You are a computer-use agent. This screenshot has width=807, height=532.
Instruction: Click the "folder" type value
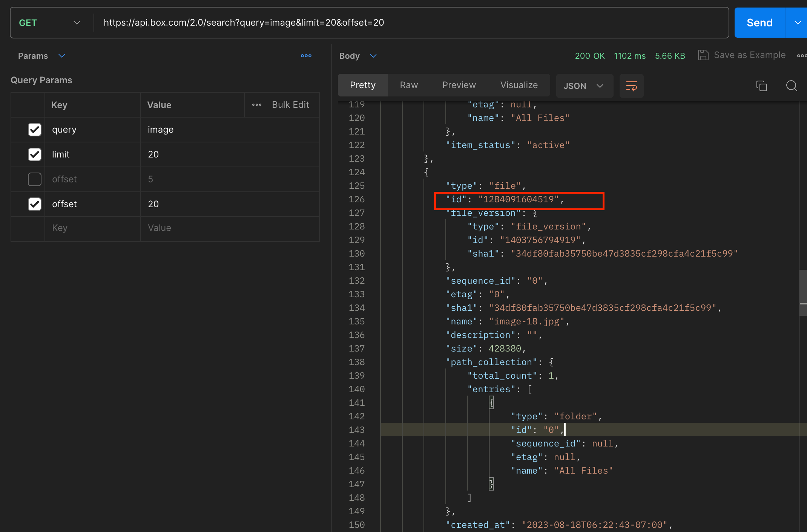pos(576,416)
